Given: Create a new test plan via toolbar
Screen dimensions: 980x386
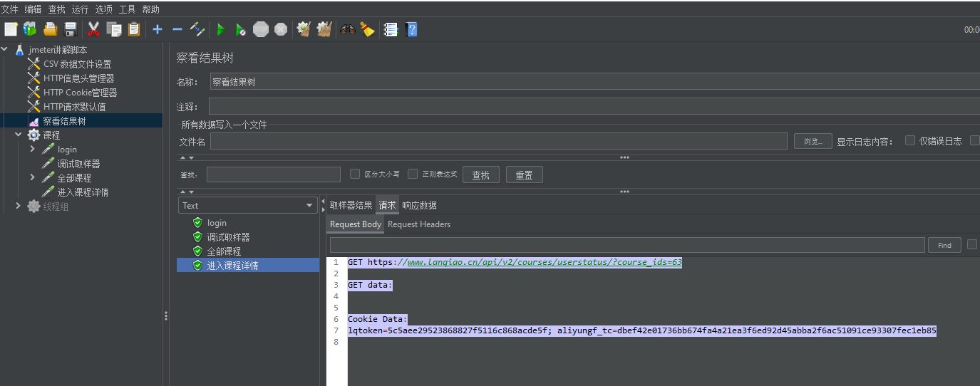Looking at the screenshot, I should point(10,29).
